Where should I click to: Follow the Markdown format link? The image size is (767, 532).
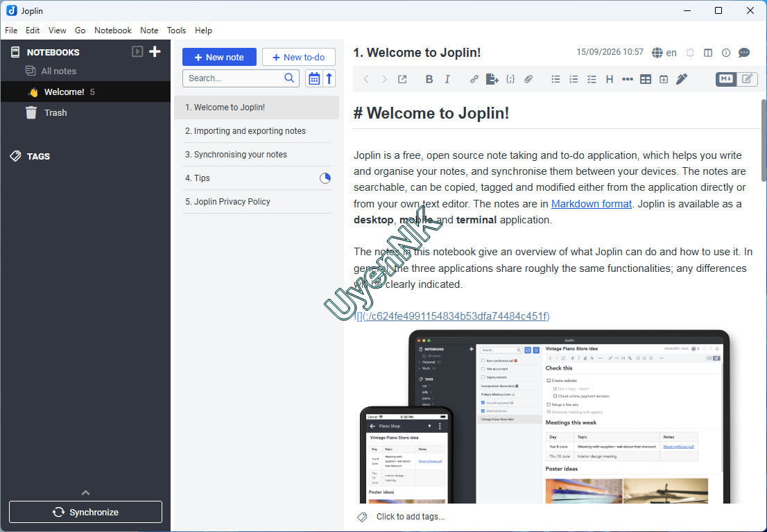pos(592,204)
